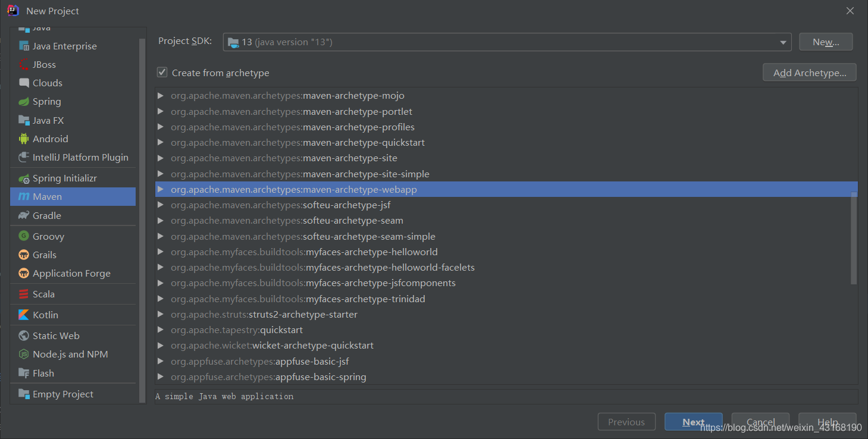The width and height of the screenshot is (868, 439).
Task: Click the IntelliJ IDEA logo in title bar
Action: (x=13, y=11)
